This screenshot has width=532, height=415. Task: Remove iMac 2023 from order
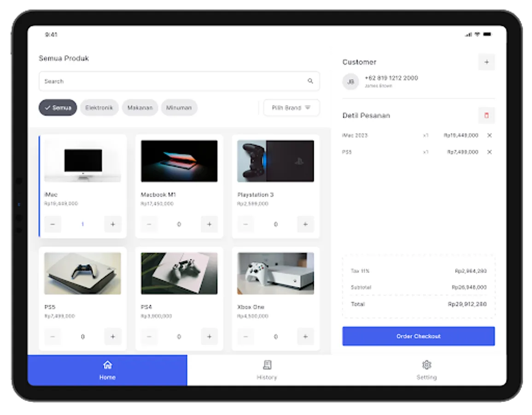[x=489, y=135]
